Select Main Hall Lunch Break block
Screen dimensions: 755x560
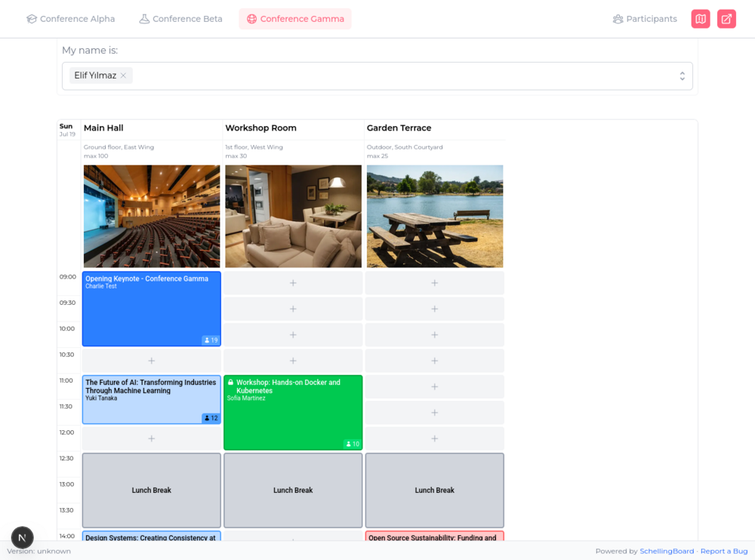152,490
